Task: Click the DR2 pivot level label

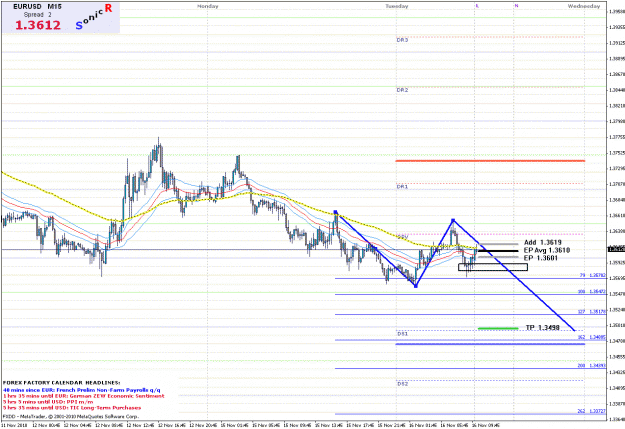Action: (402, 90)
